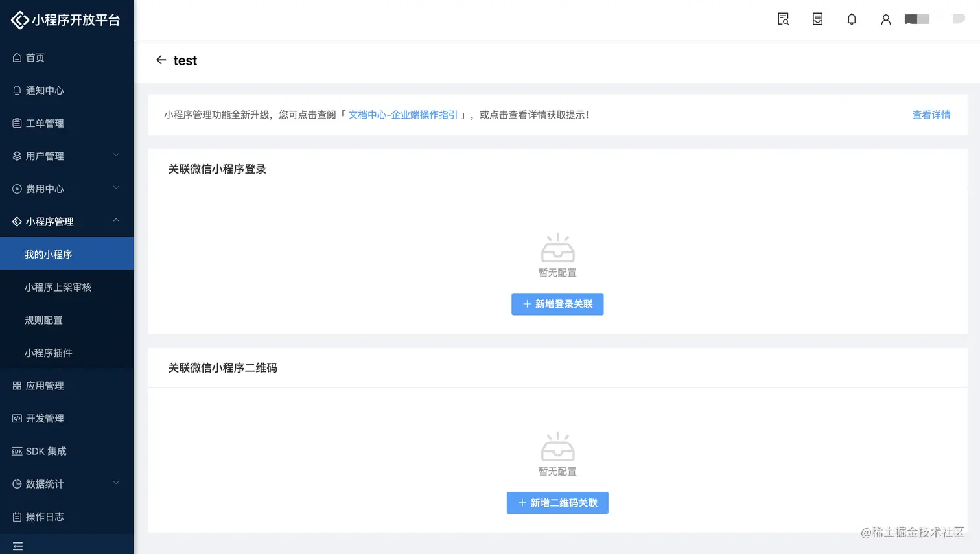Click the 小程序开放平台 logo icon
980x554 pixels.
(19, 19)
